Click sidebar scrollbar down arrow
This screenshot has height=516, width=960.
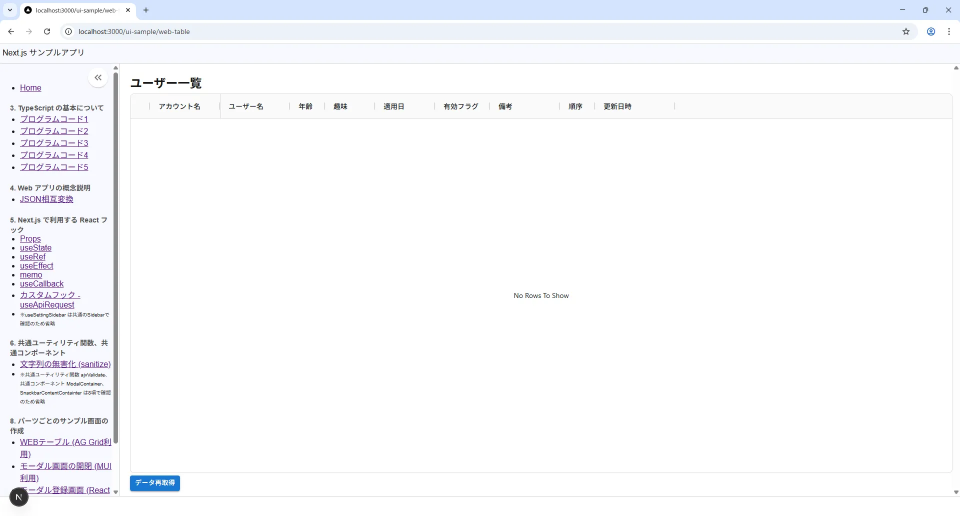(x=116, y=492)
